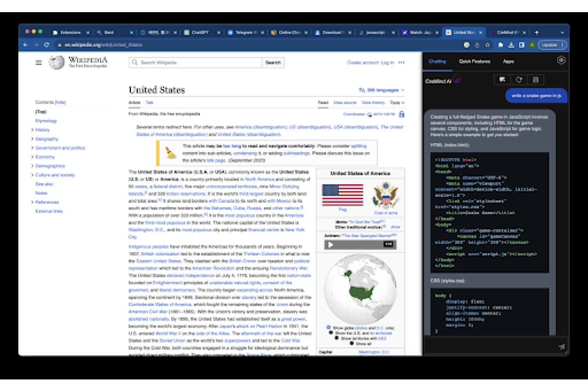Switch to the Apps tab in CreMind

[508, 62]
